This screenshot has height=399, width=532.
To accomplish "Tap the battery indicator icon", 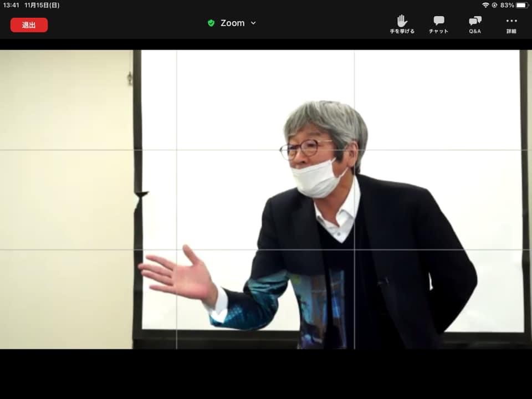I will [522, 5].
